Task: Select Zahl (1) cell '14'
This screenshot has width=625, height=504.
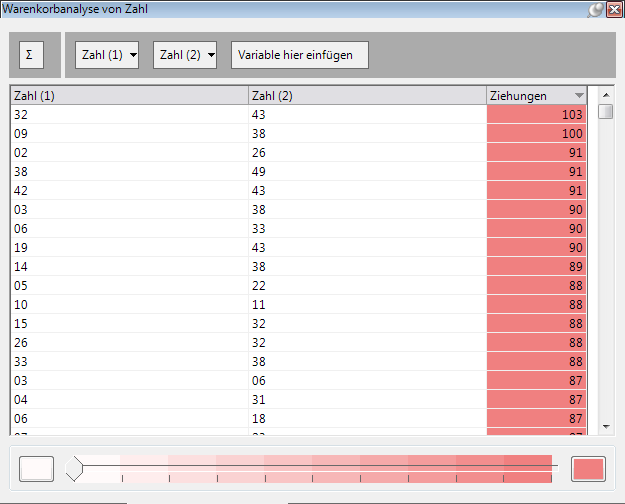Action: [130, 266]
